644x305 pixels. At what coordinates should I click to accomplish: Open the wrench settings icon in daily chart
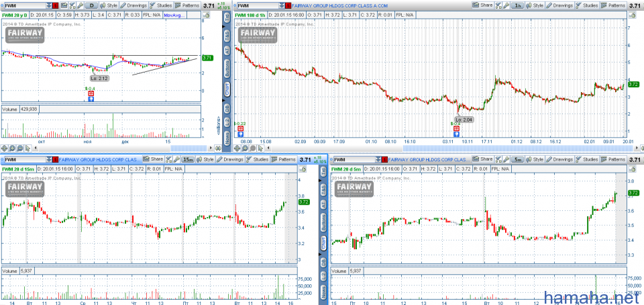[80, 6]
